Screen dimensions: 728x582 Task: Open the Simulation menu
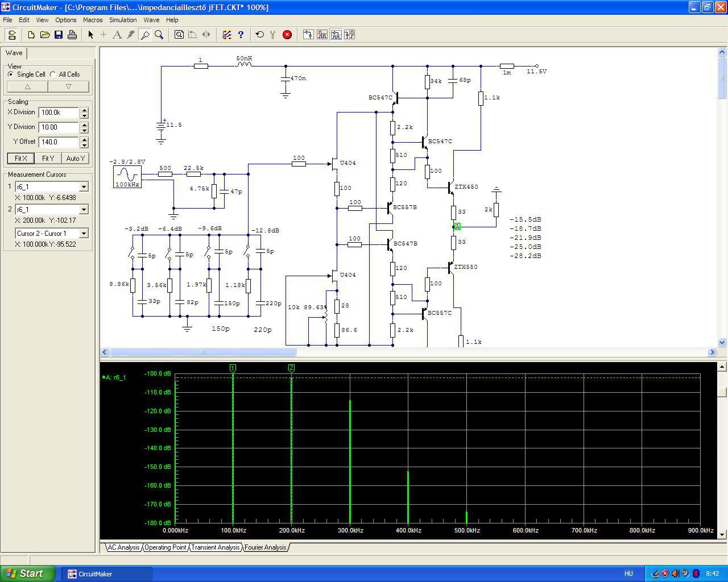coord(123,20)
